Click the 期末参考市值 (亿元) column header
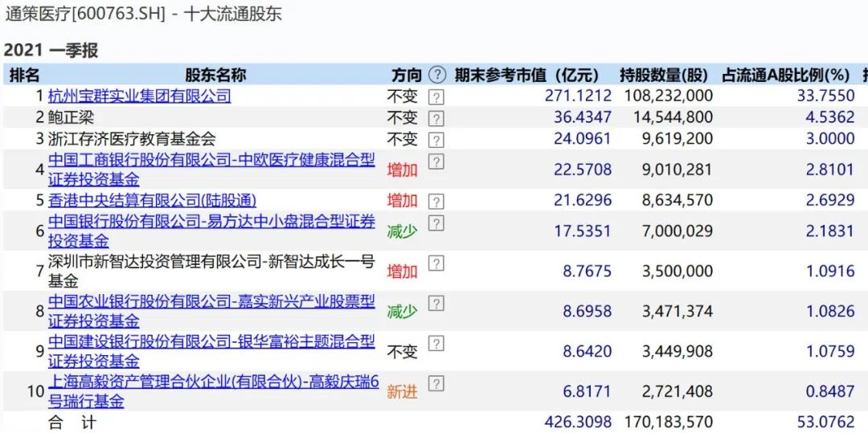This screenshot has width=868, height=433. coord(527,75)
